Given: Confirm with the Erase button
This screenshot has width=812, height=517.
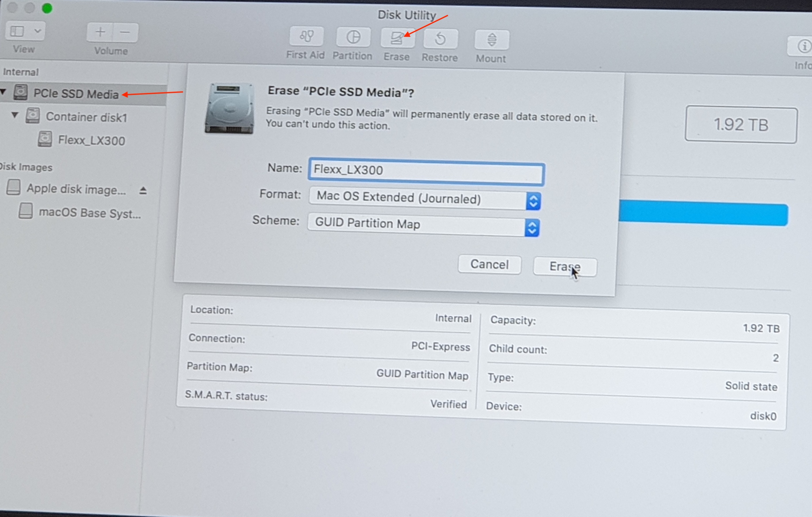Looking at the screenshot, I should 565,266.
